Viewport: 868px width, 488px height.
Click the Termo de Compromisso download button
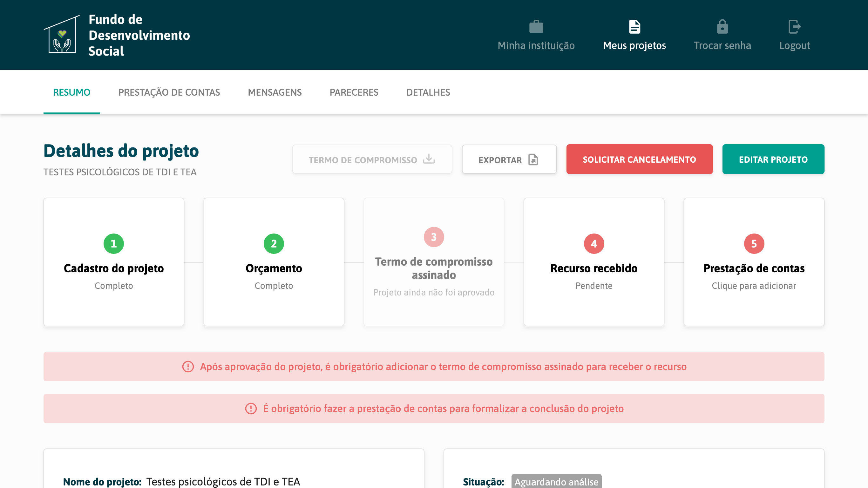click(x=372, y=159)
